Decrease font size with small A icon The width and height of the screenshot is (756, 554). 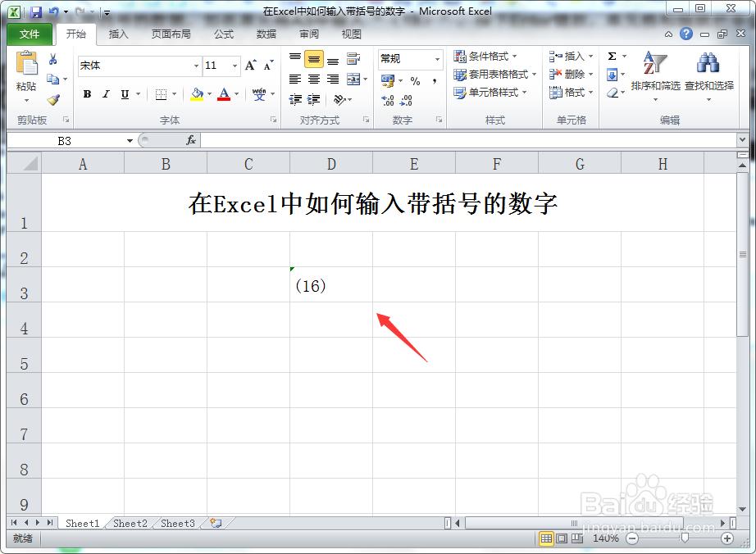269,66
